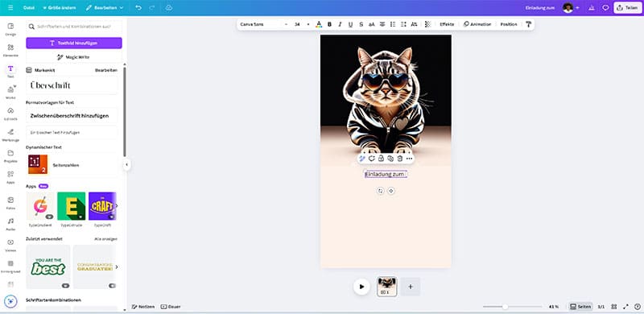
Task: Toggle bold formatting
Action: pyautogui.click(x=329, y=25)
